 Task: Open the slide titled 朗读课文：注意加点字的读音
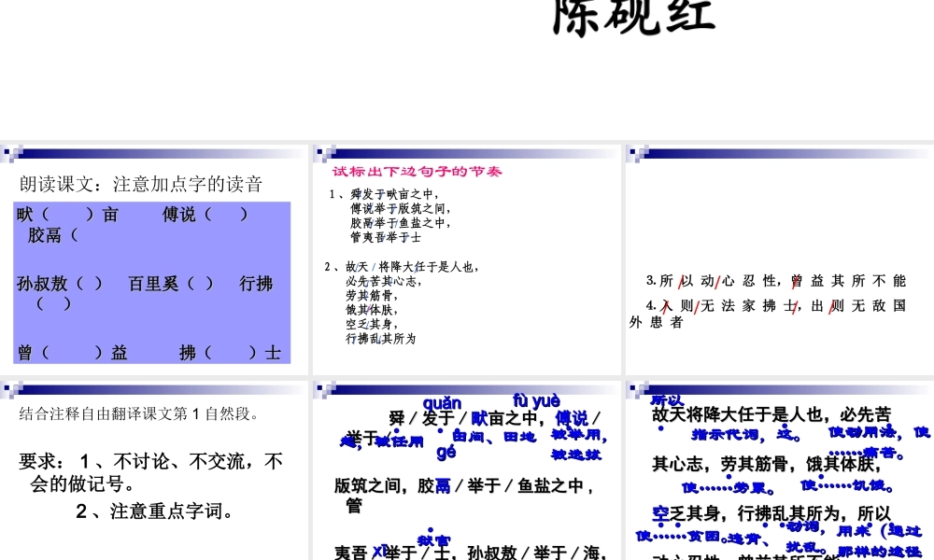click(154, 259)
